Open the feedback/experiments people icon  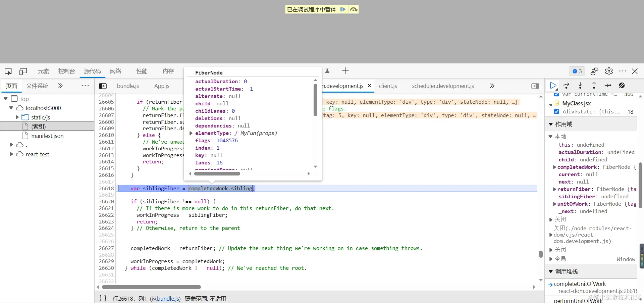coord(594,71)
